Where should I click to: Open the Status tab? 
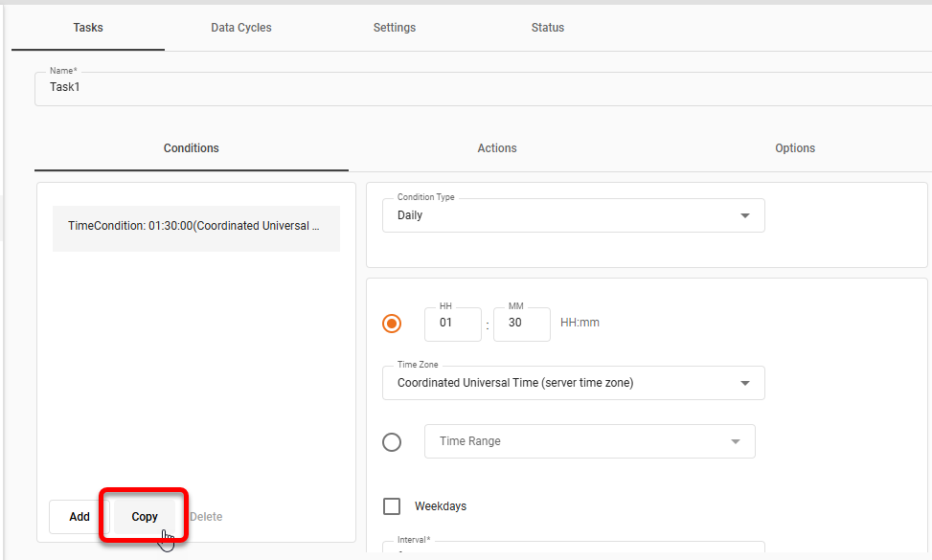548,28
